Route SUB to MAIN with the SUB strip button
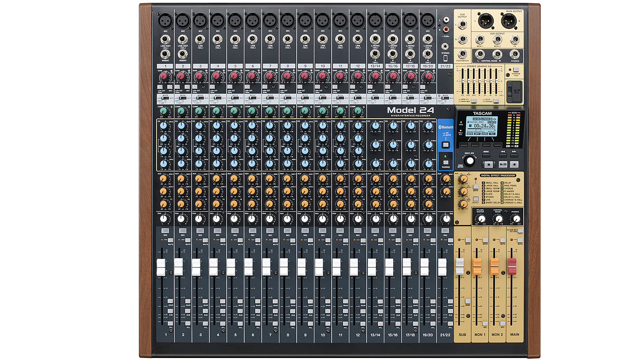Screen dimensions: 644x362 (468, 301)
